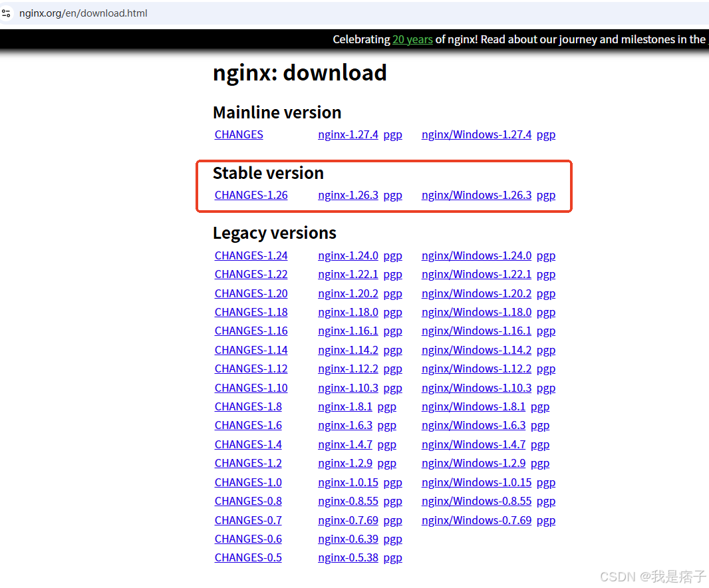
Task: Open CHANGES-1.4 link
Action: point(248,445)
